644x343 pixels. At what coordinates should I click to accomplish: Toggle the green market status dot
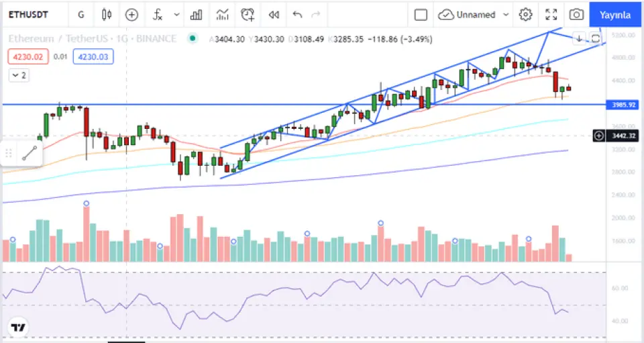point(193,39)
